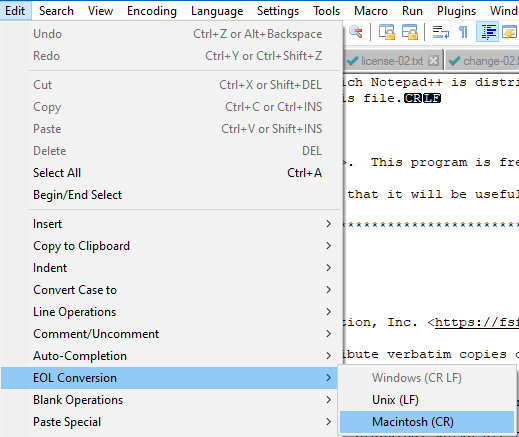
Task: Choose Cut in the Edit menu
Action: (172, 85)
